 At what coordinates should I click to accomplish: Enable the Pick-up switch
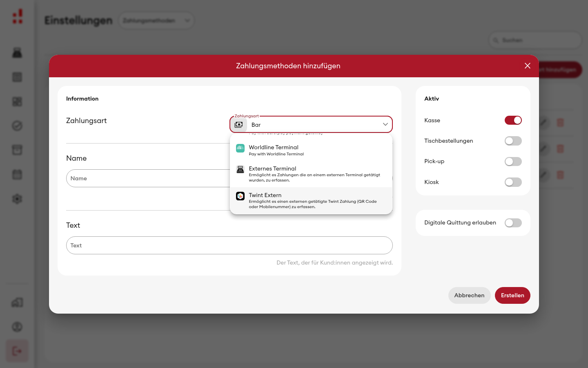tap(513, 162)
